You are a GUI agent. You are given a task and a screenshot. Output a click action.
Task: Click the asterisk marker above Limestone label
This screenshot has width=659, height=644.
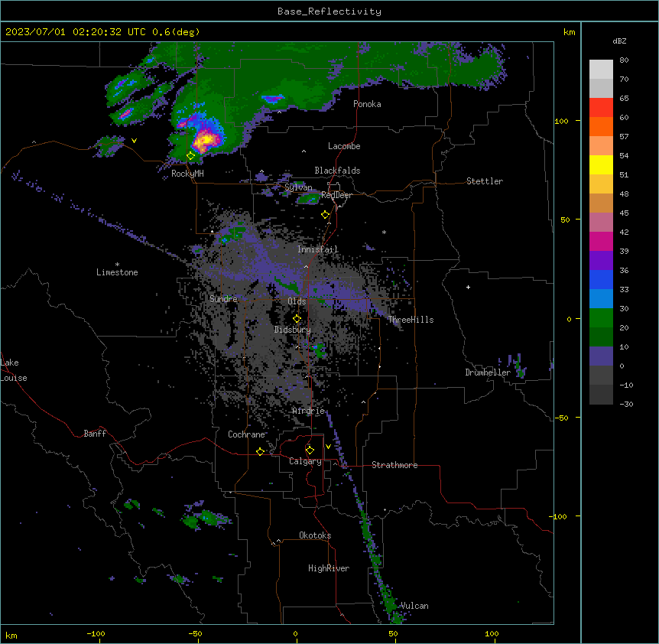click(x=117, y=265)
